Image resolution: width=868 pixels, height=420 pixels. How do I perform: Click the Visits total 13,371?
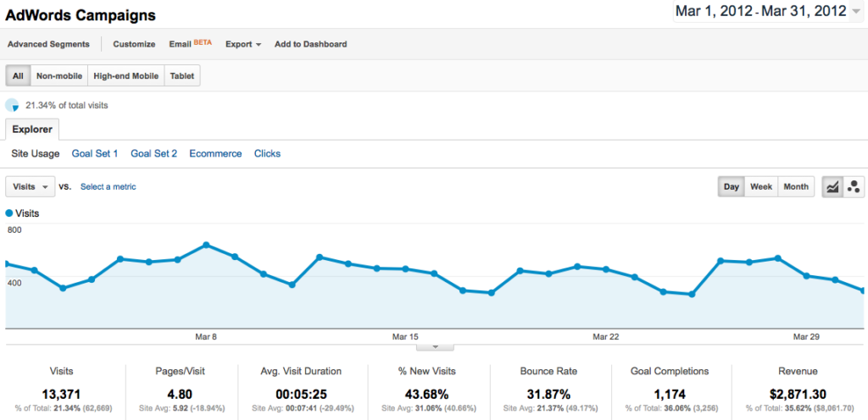(61, 395)
